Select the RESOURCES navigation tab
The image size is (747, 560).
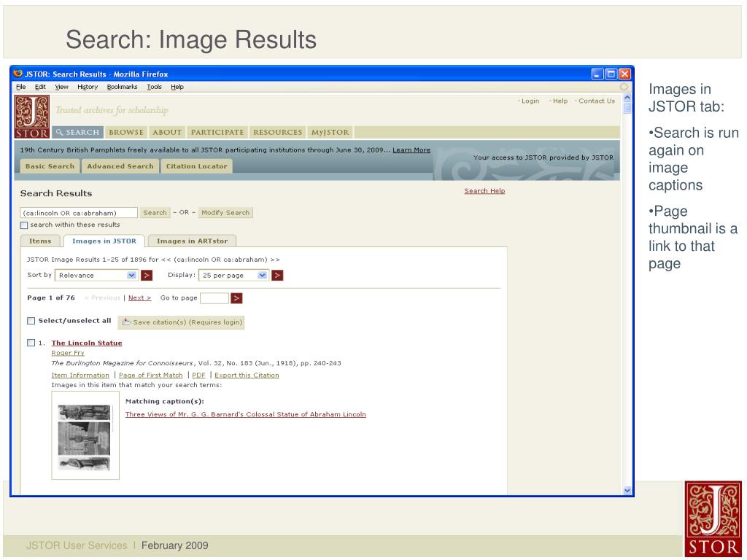click(277, 132)
